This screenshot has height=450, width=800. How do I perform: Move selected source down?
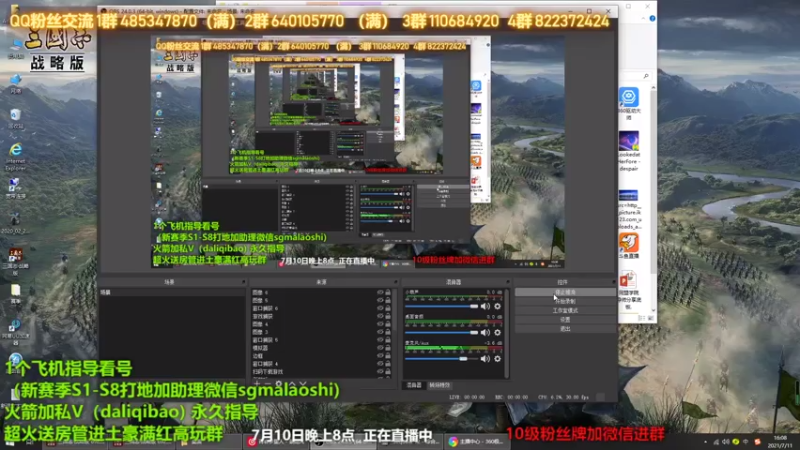[x=303, y=384]
